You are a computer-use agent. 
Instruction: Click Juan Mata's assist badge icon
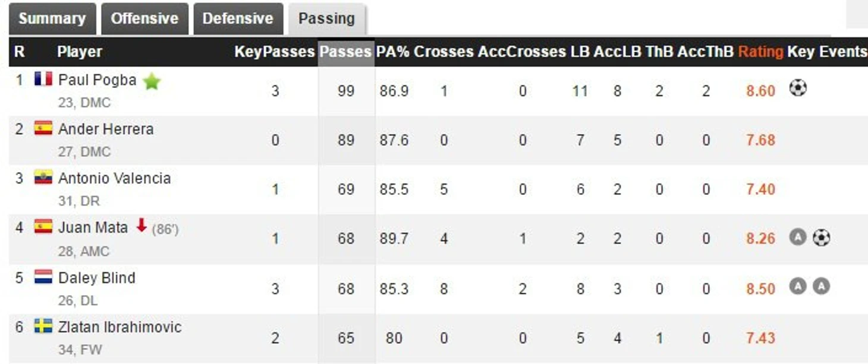tap(798, 238)
